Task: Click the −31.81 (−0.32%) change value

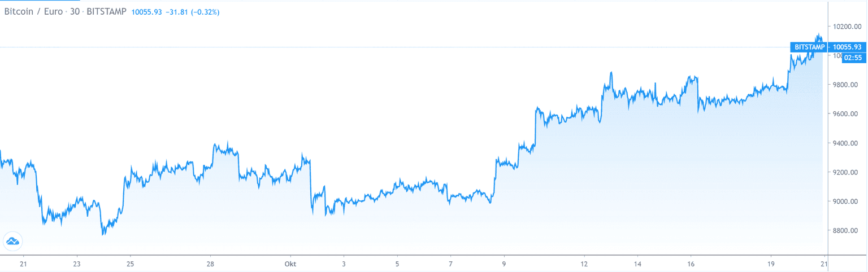Action: click(x=192, y=11)
